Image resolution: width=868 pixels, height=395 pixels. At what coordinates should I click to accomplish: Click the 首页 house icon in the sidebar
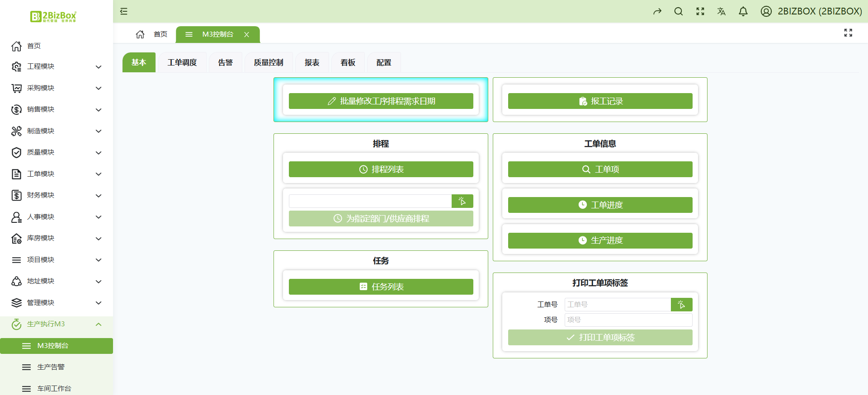[17, 46]
